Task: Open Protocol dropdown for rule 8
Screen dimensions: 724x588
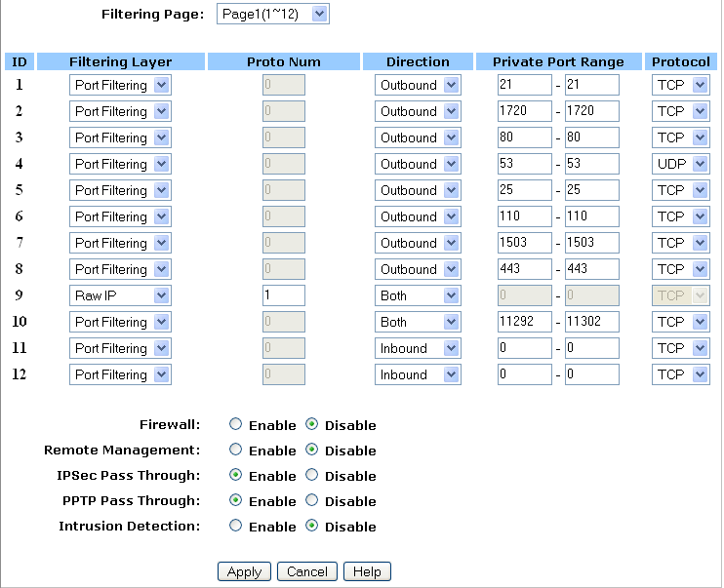Action: [x=681, y=269]
